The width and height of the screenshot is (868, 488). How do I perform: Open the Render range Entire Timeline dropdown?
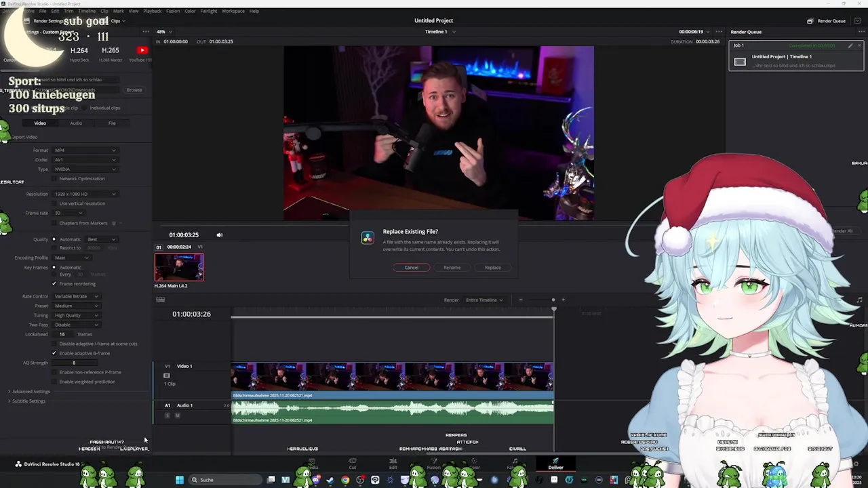point(484,300)
